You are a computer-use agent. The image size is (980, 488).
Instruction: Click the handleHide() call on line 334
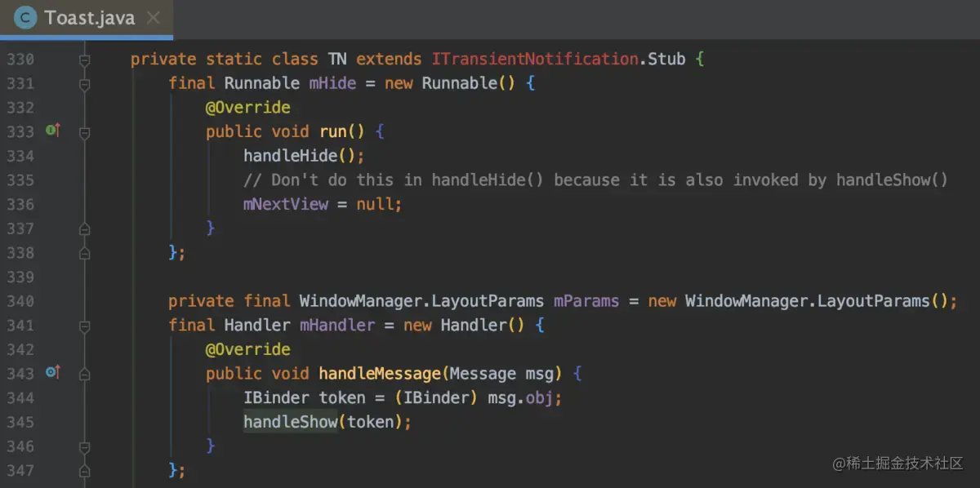304,156
